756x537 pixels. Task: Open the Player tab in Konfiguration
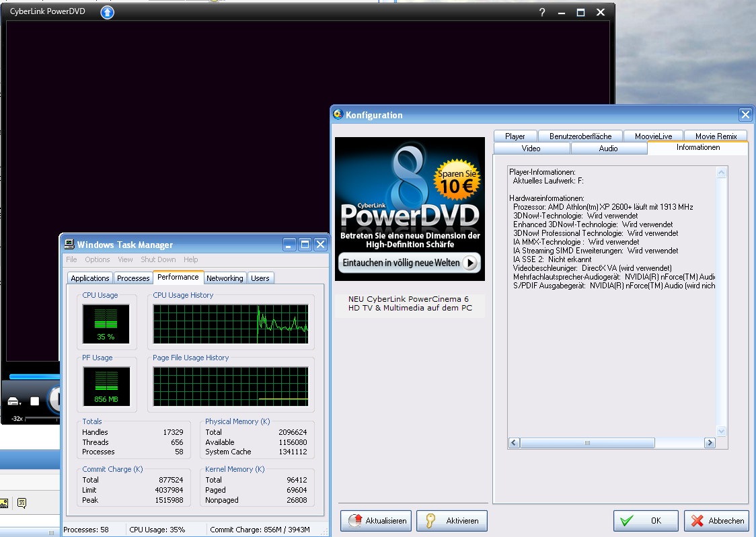515,136
